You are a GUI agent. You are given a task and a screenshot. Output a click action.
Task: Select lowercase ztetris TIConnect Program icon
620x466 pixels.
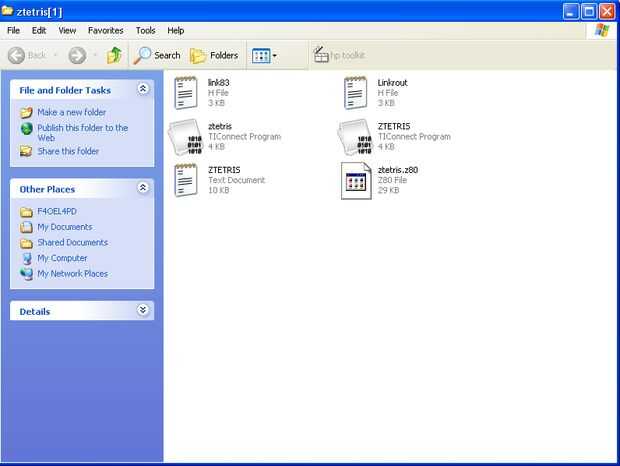click(185, 137)
